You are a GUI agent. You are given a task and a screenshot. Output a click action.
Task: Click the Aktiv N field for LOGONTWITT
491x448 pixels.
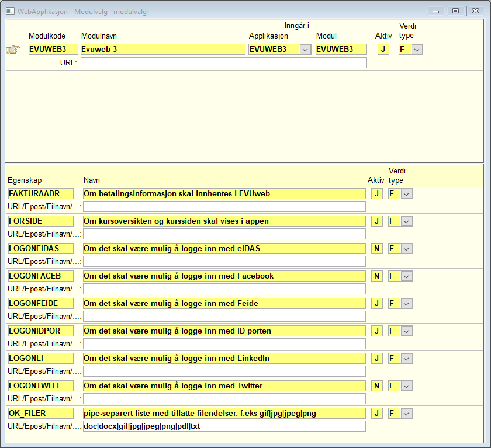click(377, 386)
